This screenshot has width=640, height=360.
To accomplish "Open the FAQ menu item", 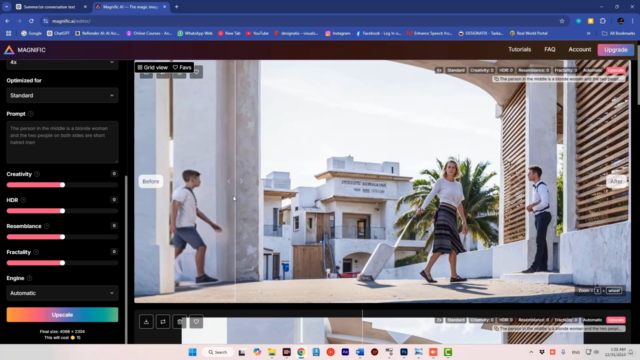I will (x=549, y=49).
